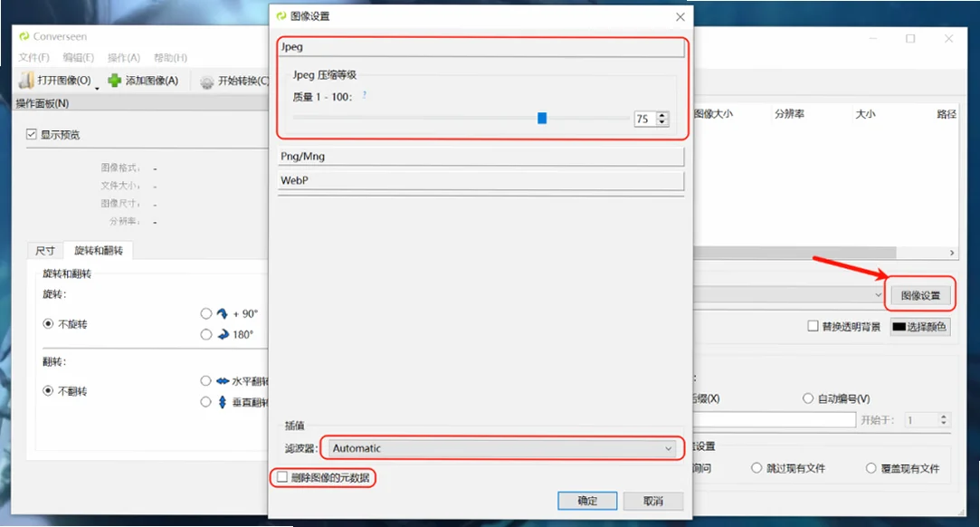
Task: Tick the 替换透明背景 checkbox
Action: [x=813, y=326]
